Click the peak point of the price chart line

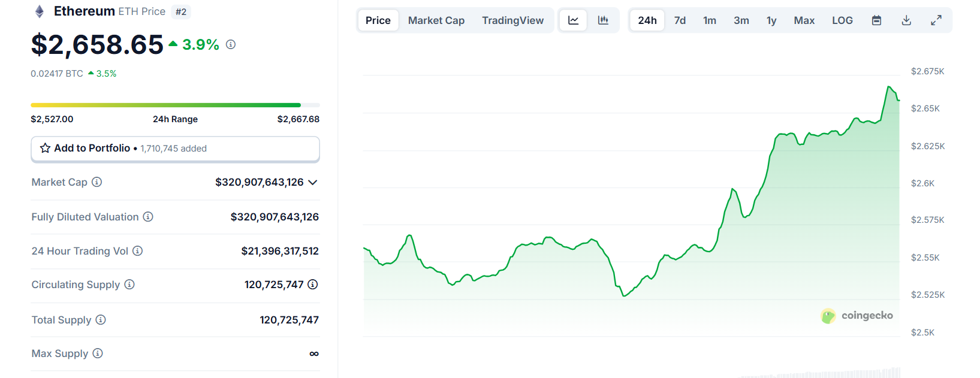coord(889,87)
